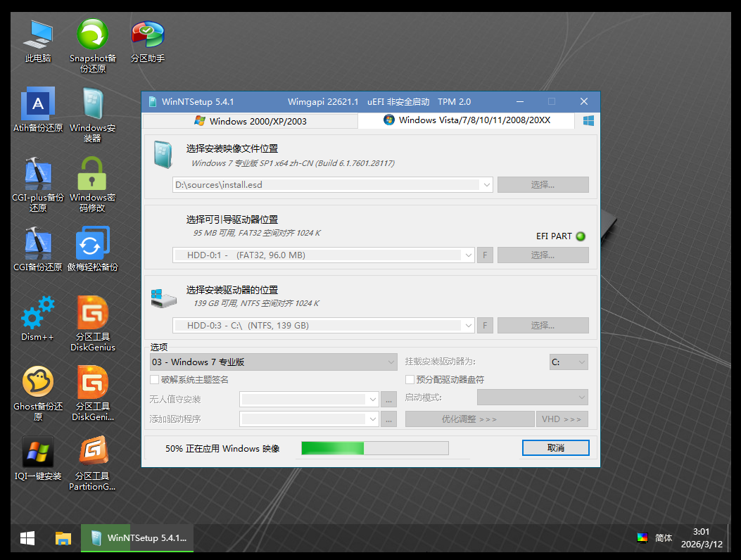The width and height of the screenshot is (741, 560).
Task: Click the 取消 cancel button
Action: pyautogui.click(x=556, y=448)
